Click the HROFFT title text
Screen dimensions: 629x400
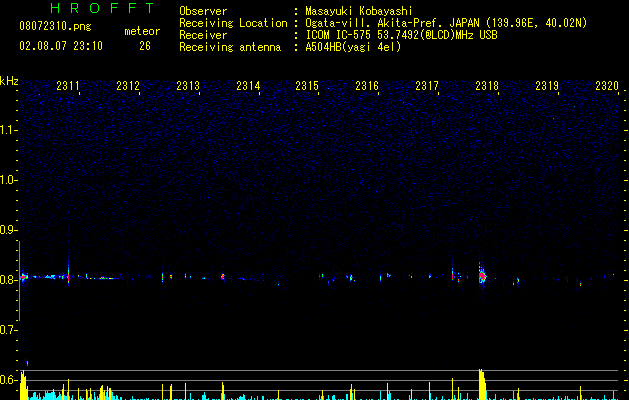103,8
